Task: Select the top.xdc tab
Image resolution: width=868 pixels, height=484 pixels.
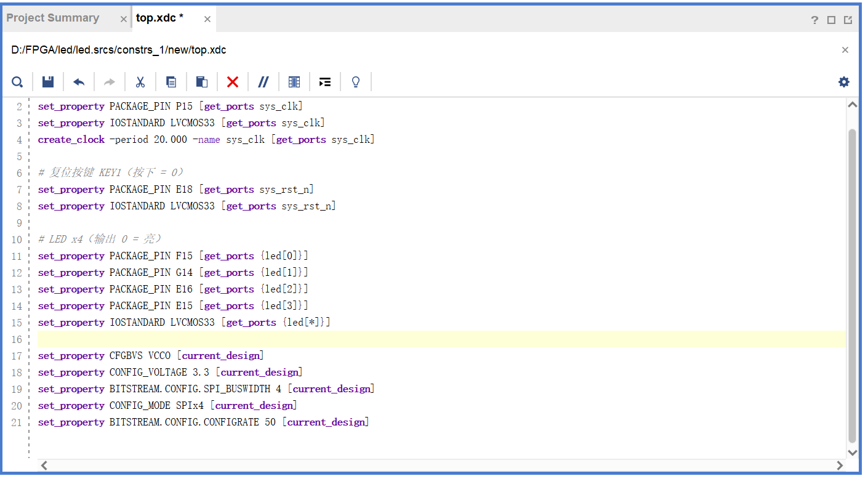Action: click(x=160, y=18)
